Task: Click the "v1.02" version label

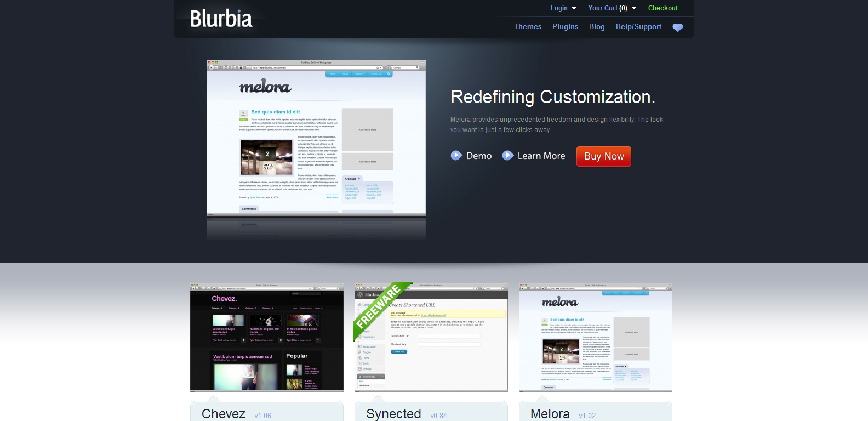Action: [x=587, y=416]
